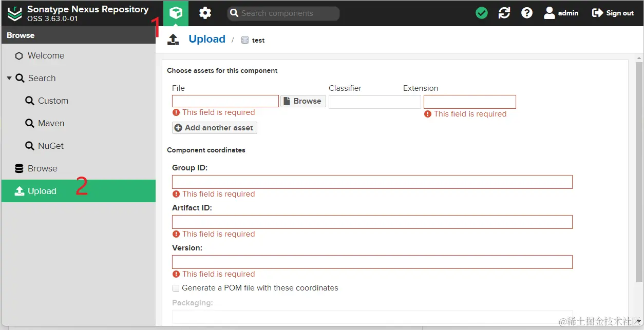Select Upload in the sidebar menu
This screenshot has width=644, height=330.
pyautogui.click(x=42, y=191)
